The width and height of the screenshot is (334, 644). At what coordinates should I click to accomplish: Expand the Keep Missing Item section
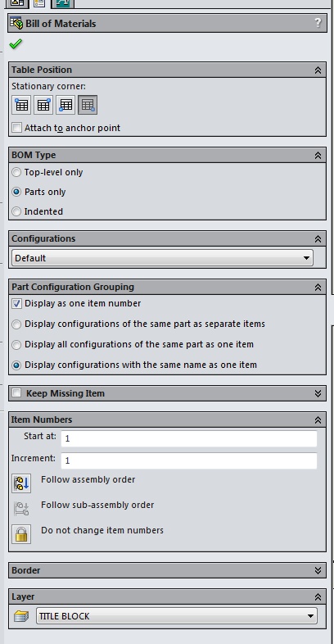pyautogui.click(x=318, y=393)
